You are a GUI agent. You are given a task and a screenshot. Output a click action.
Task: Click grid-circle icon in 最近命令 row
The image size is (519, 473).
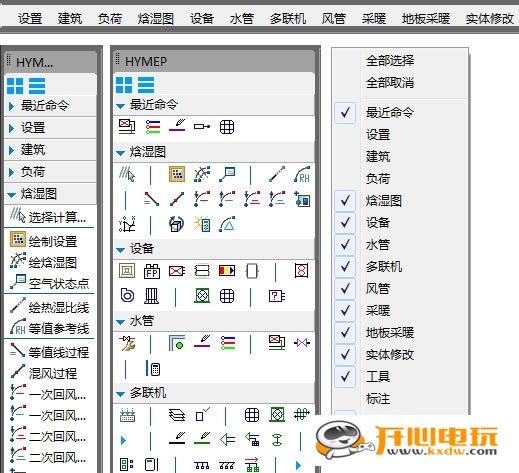click(x=227, y=127)
